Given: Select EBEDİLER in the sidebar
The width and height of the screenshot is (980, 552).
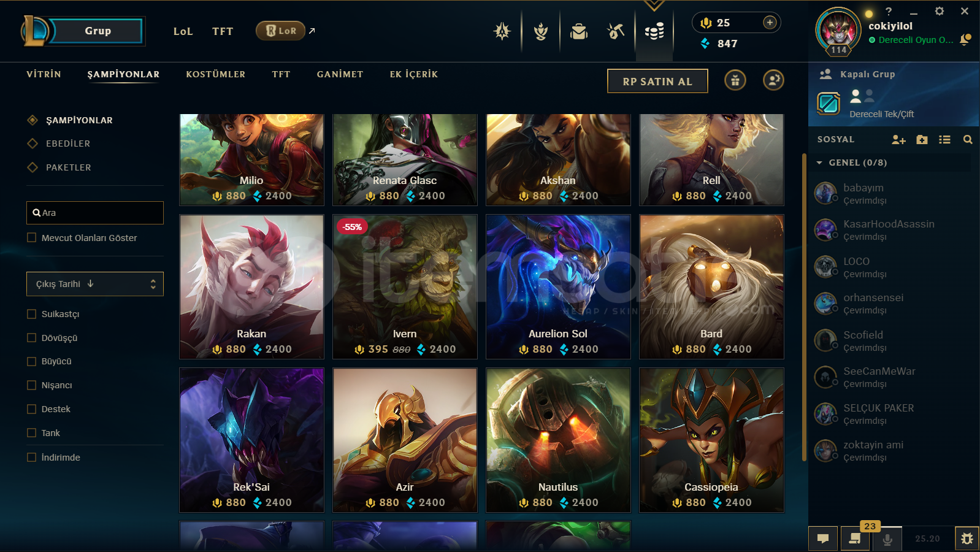Looking at the screenshot, I should (x=68, y=144).
